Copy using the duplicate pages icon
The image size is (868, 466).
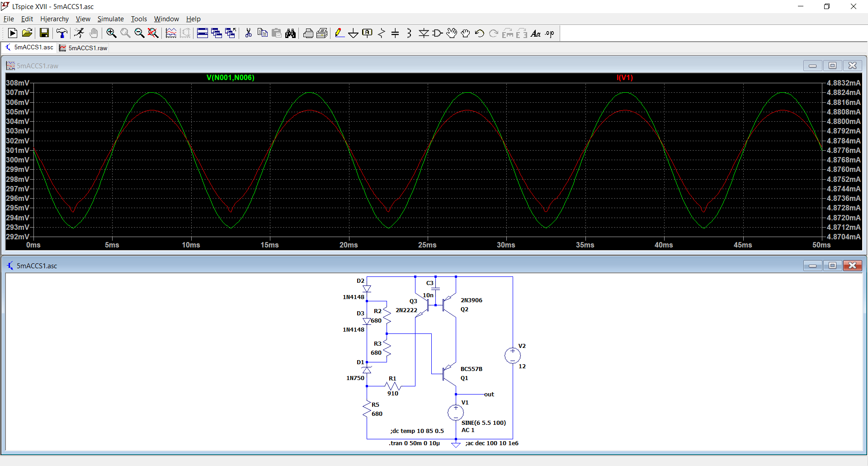coord(262,33)
